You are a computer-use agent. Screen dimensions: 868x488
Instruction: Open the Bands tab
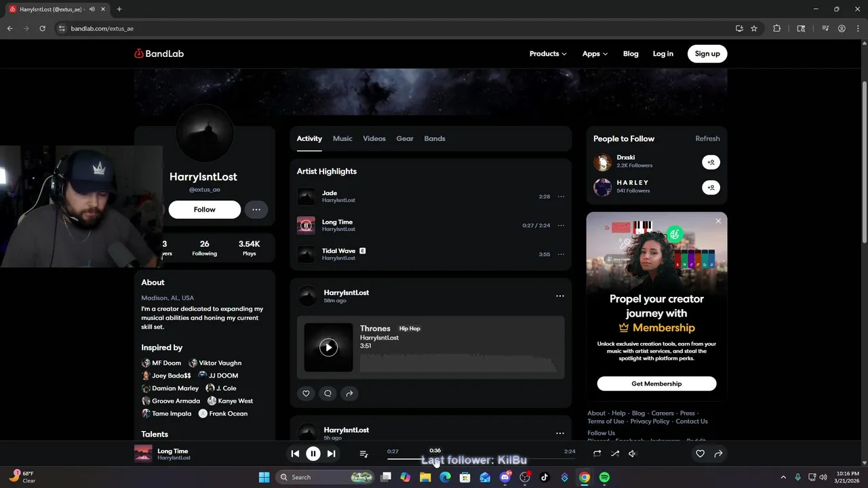(435, 138)
